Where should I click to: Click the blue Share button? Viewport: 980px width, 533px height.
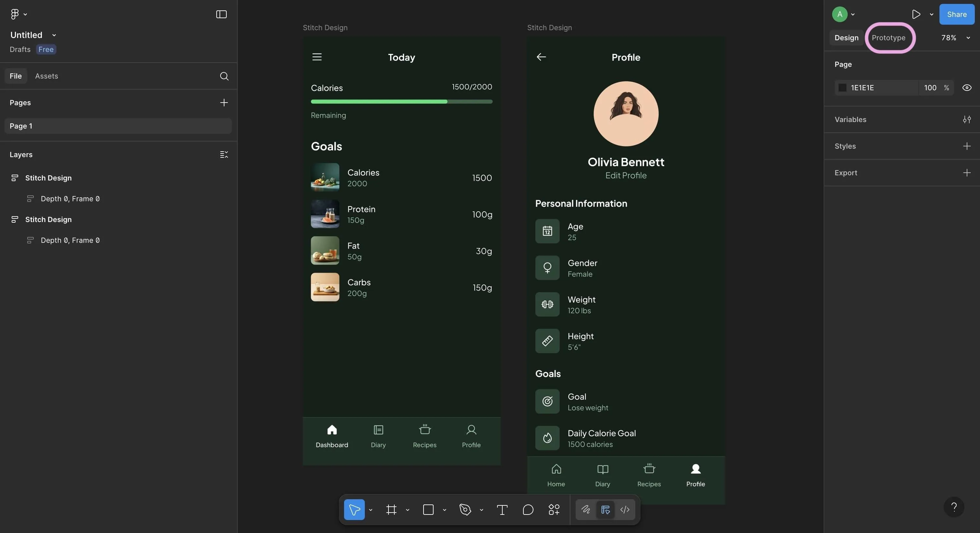956,15
